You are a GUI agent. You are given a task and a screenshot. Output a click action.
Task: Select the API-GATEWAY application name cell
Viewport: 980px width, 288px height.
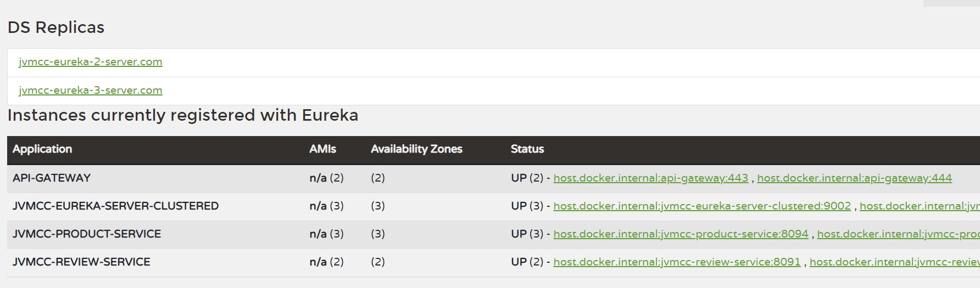tap(52, 178)
